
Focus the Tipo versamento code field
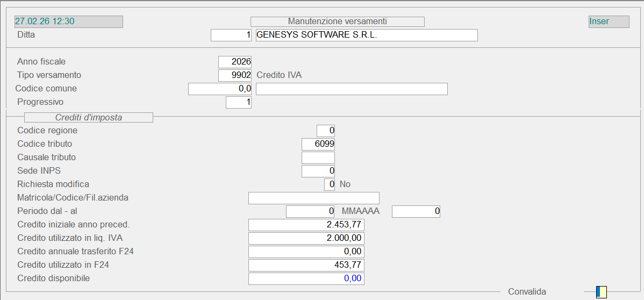(x=235, y=75)
